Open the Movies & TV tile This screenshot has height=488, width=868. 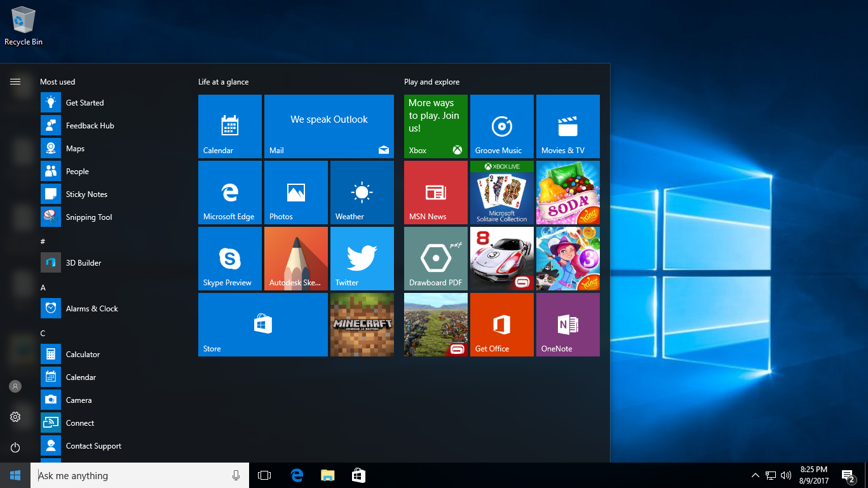[568, 126]
